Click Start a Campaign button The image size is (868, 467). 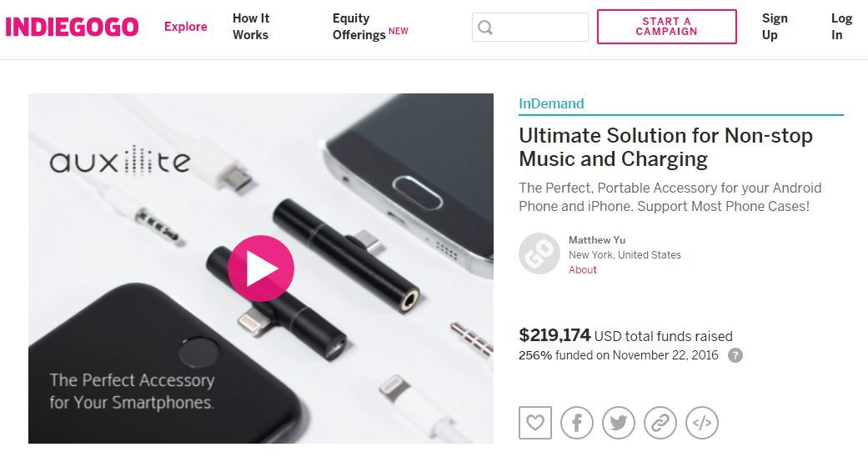click(x=666, y=27)
